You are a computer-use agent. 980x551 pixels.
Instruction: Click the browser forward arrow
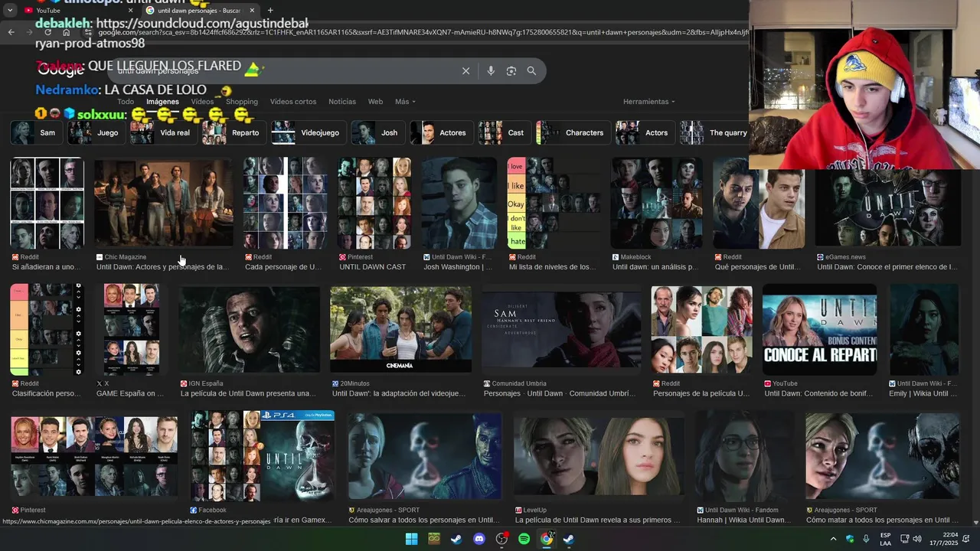(x=29, y=32)
